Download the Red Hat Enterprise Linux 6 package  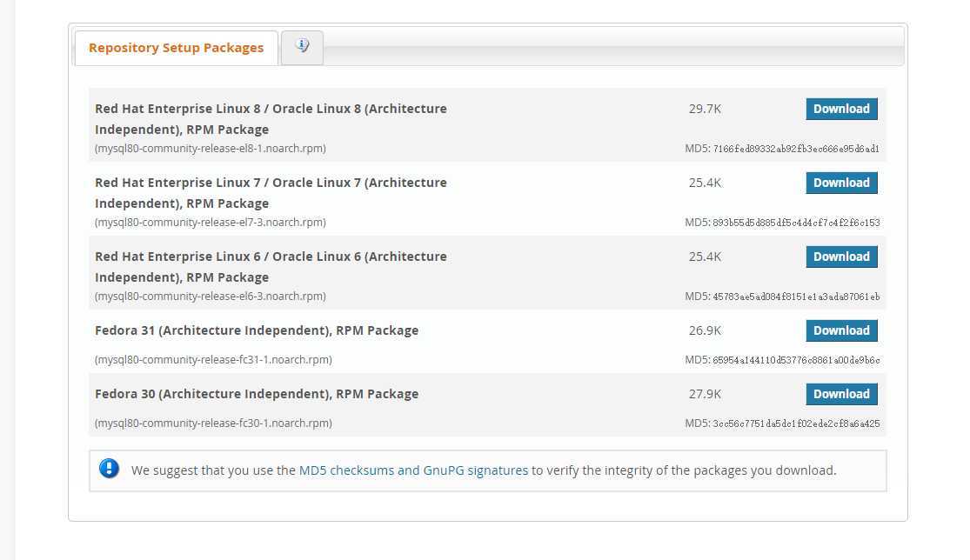841,257
